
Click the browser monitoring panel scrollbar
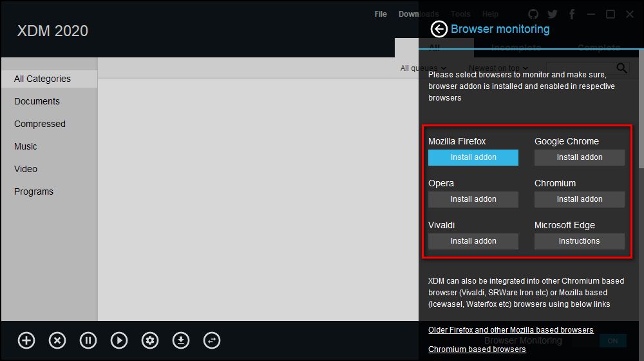[x=641, y=108]
